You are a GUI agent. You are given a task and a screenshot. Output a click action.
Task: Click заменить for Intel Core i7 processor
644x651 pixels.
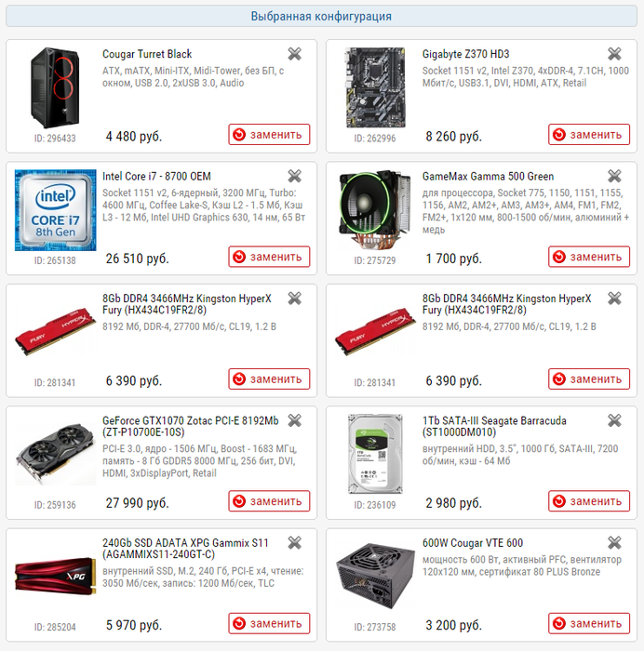click(269, 257)
